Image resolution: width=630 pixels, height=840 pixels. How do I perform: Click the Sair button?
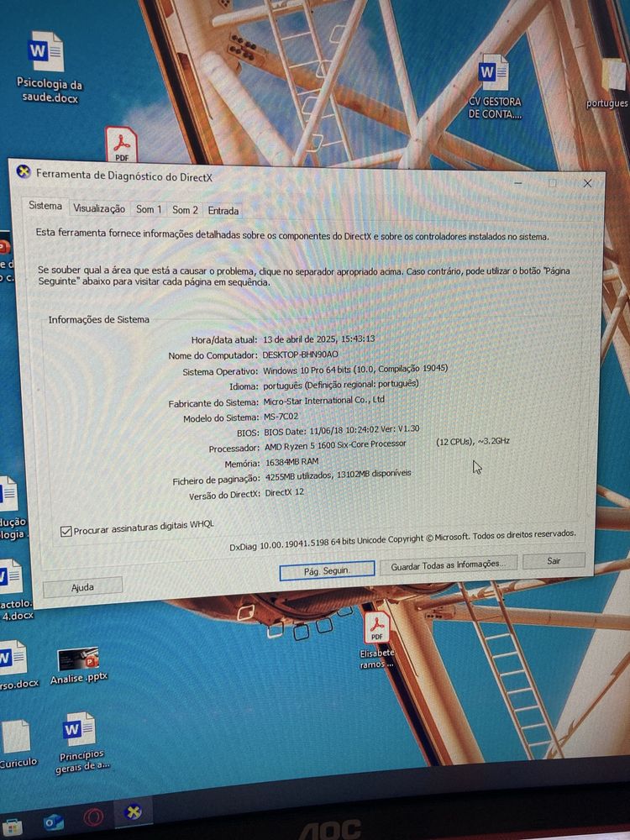554,561
